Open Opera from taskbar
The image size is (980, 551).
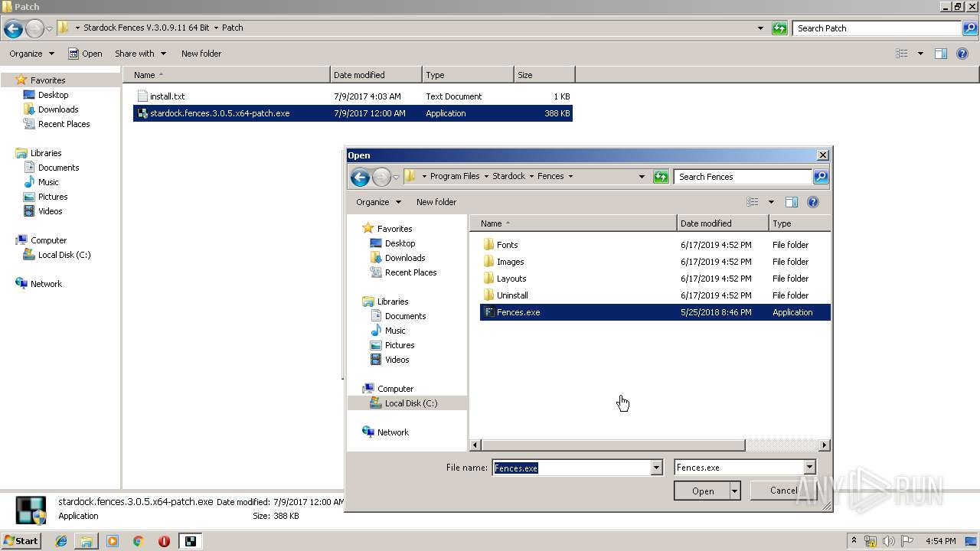164,541
